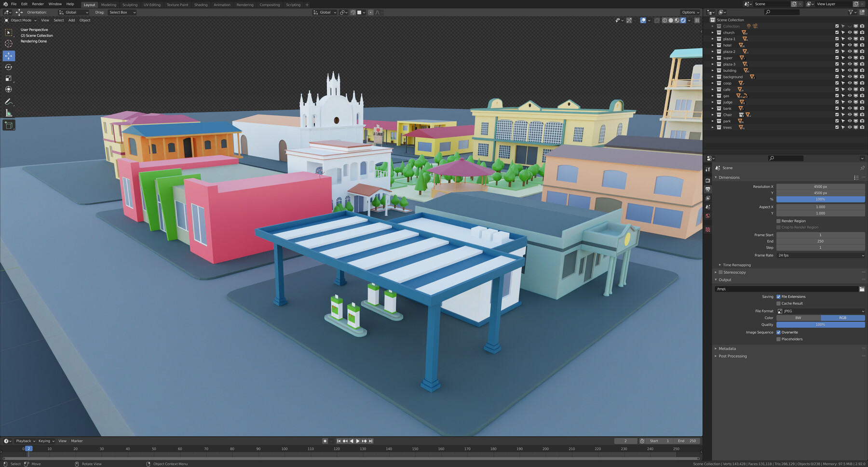The height and width of the screenshot is (467, 868).
Task: Activate the Scale tool
Action: coord(9,78)
